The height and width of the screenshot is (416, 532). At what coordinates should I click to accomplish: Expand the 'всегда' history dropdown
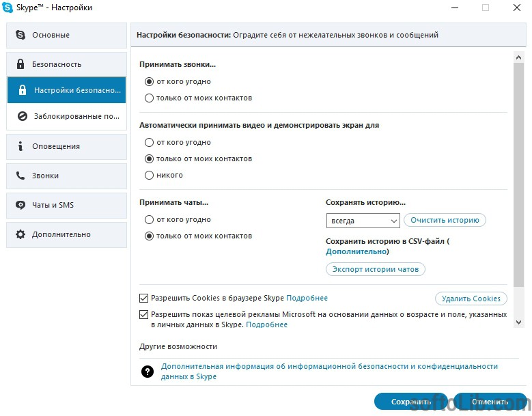(x=363, y=221)
